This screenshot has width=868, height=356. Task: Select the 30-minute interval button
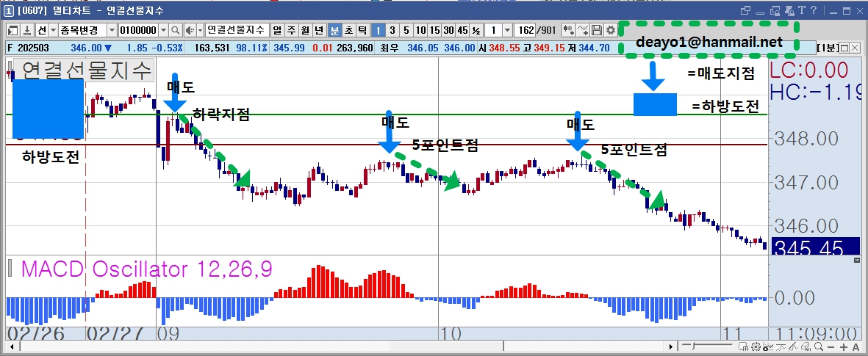[x=448, y=30]
